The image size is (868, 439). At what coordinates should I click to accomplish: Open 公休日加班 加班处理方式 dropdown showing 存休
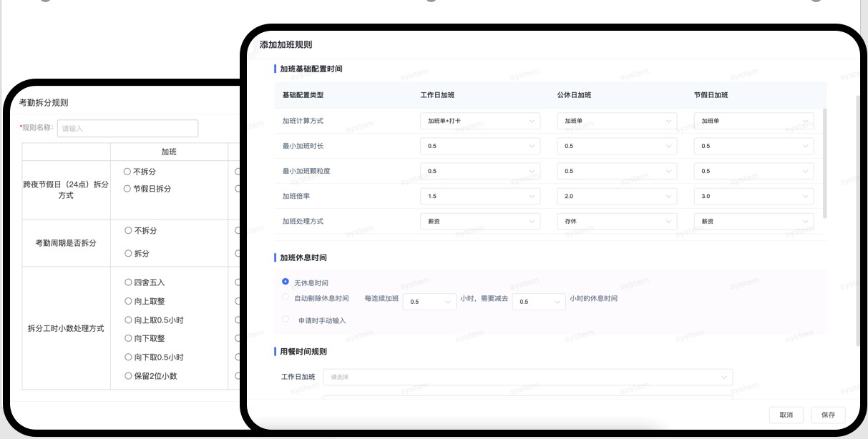pos(616,221)
